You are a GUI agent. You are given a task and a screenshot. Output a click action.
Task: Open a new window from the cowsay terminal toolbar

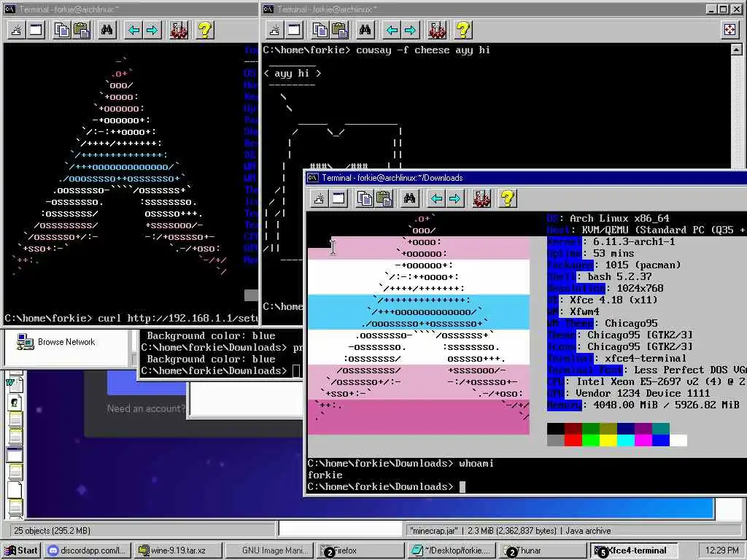click(295, 30)
